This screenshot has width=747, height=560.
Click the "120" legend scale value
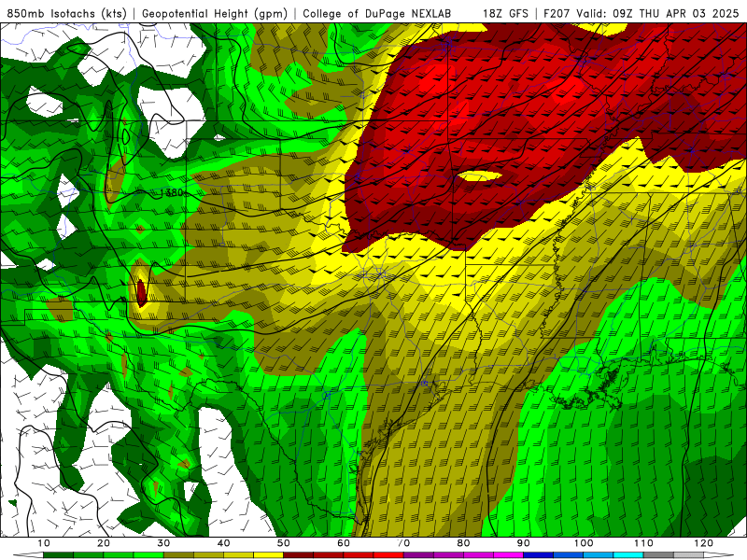pos(703,543)
